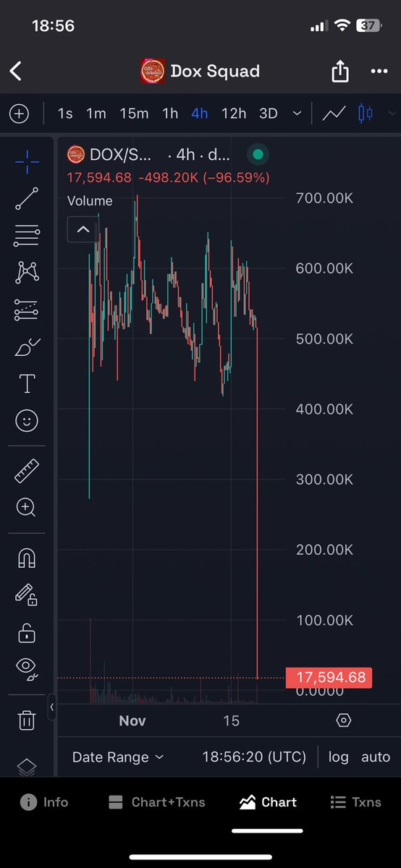Switch to the Info tab
401x868 pixels.
tap(45, 802)
